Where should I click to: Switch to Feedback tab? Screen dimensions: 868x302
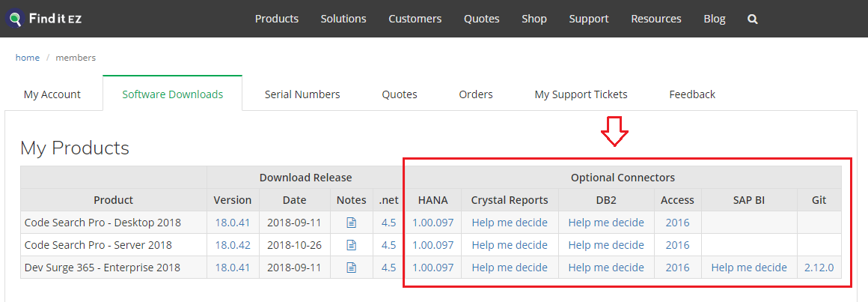coord(692,94)
